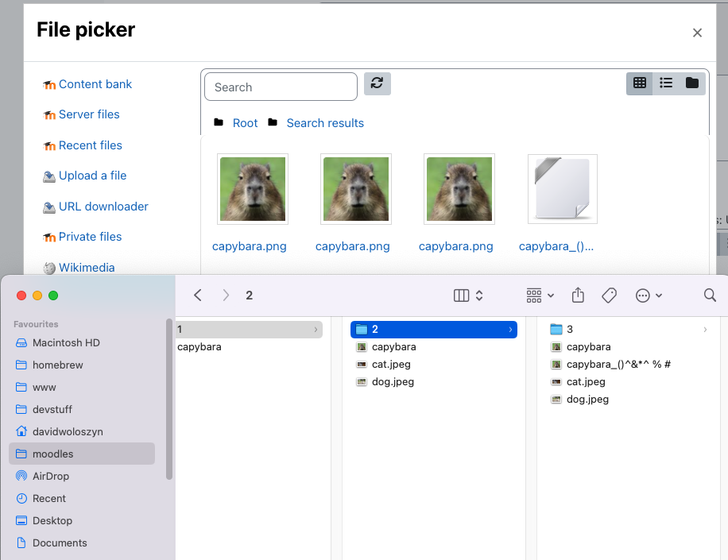Open Finder grouping options icon

tap(534, 295)
